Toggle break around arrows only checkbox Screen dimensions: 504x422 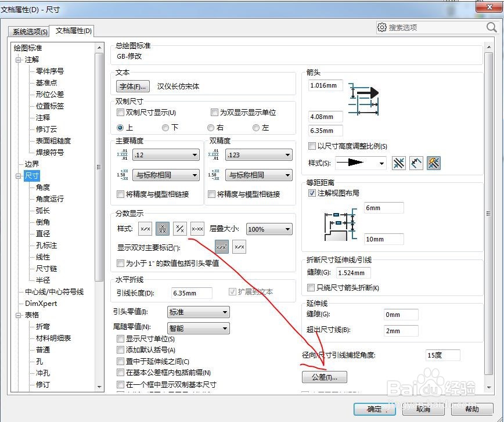pos(311,288)
